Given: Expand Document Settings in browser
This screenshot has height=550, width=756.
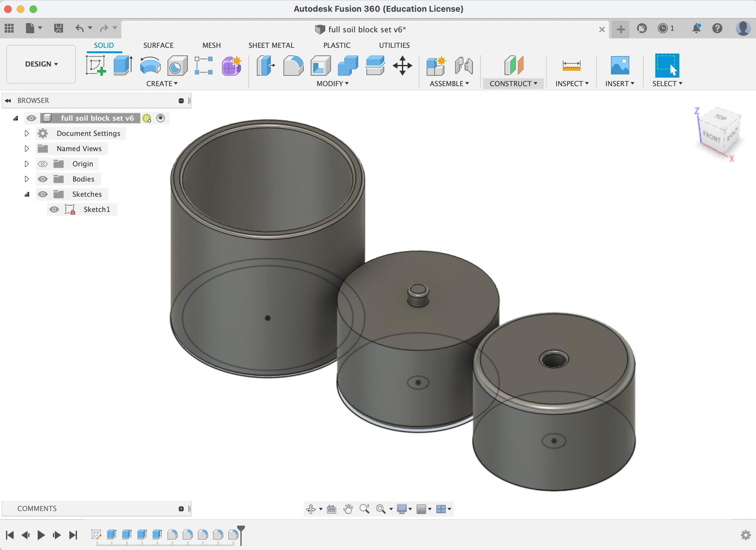Looking at the screenshot, I should tap(26, 133).
